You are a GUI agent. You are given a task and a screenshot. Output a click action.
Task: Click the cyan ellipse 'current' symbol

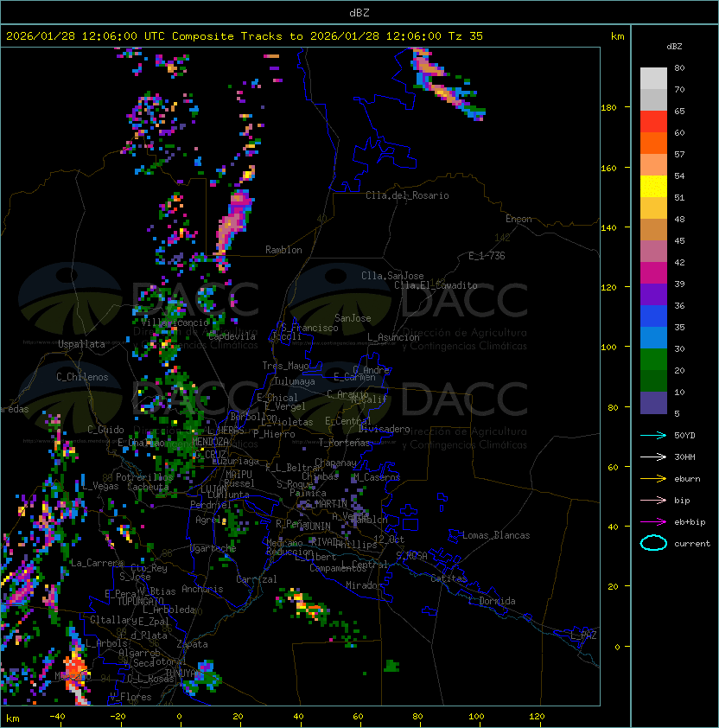pos(653,543)
